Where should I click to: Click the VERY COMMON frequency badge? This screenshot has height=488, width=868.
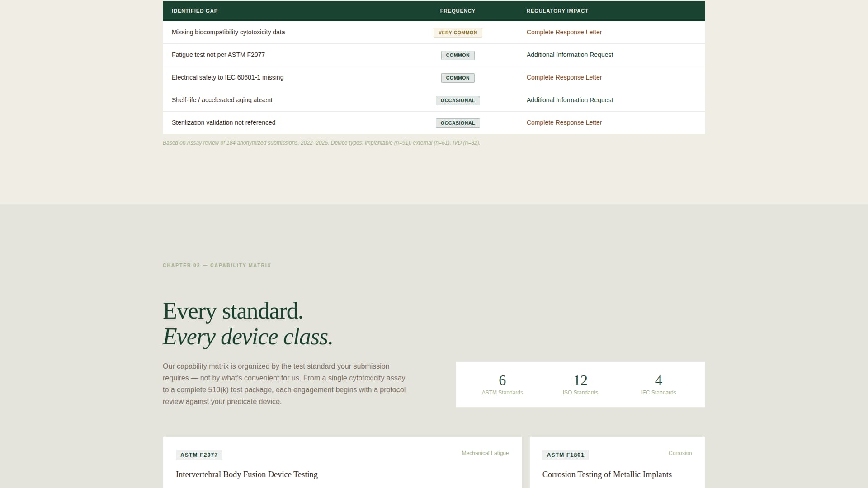point(458,33)
